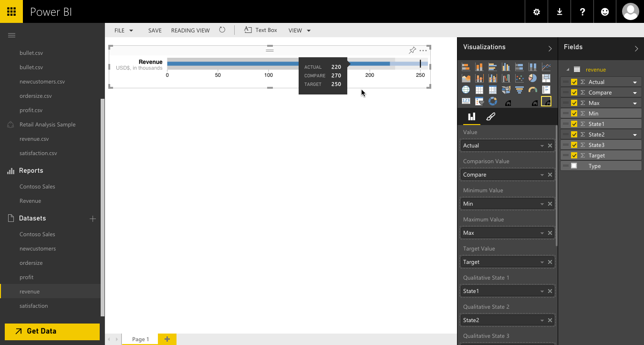644x345 pixels.
Task: Open the Format paint roller pane
Action: tap(491, 116)
